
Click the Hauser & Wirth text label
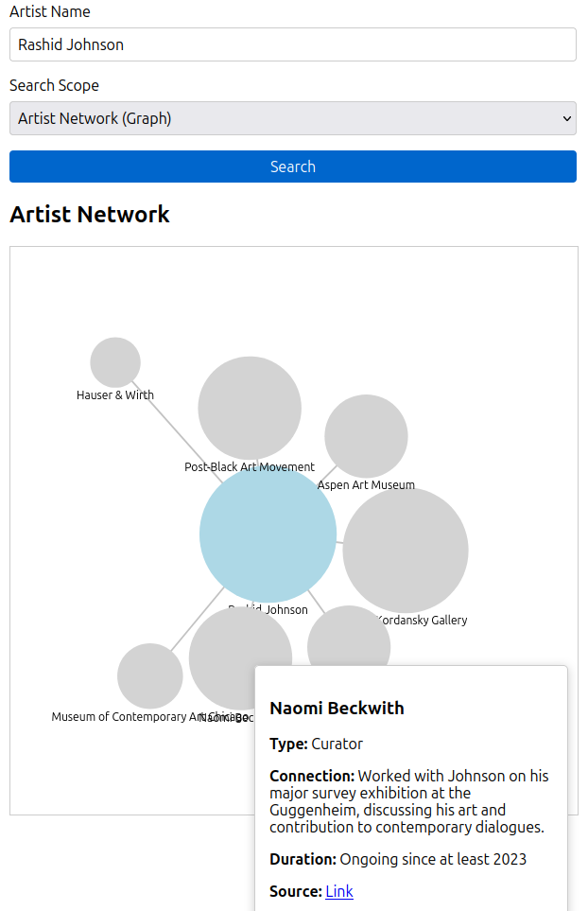pos(115,394)
